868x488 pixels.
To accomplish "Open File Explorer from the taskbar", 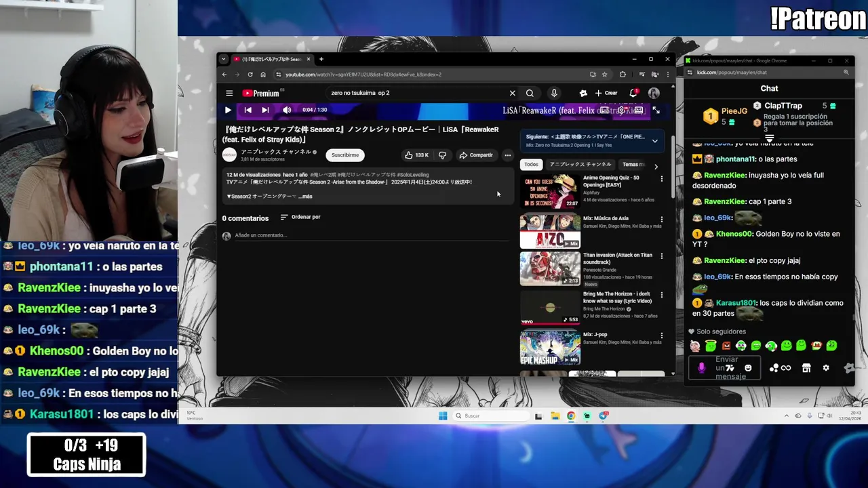I will pyautogui.click(x=555, y=415).
